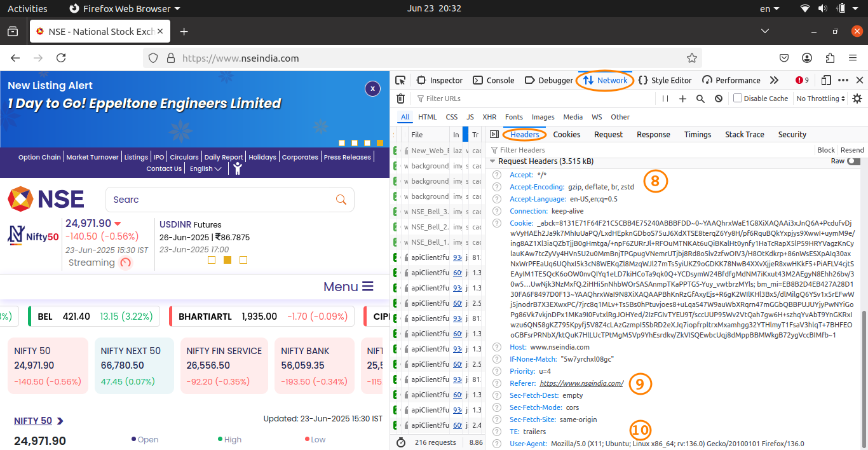This screenshot has width=868, height=450.
Task: Click the NSE search magnifier icon
Action: pos(341,200)
